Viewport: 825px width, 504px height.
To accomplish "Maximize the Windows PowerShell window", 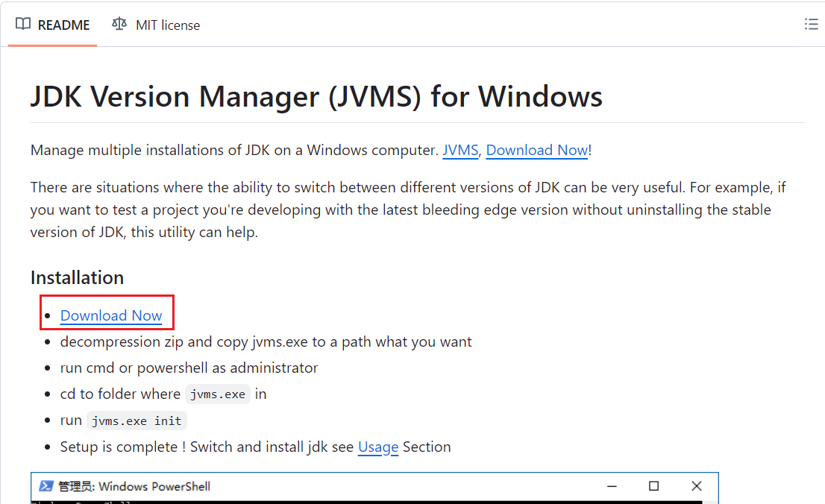I will coord(653,486).
